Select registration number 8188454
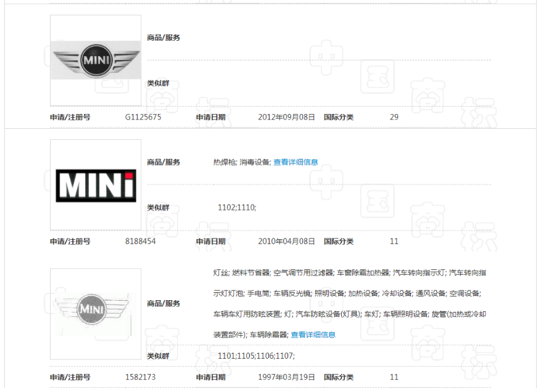The image size is (541, 392). point(141,242)
